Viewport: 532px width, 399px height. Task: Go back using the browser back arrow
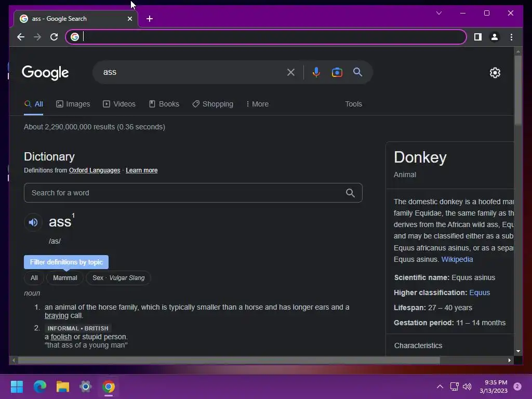21,37
